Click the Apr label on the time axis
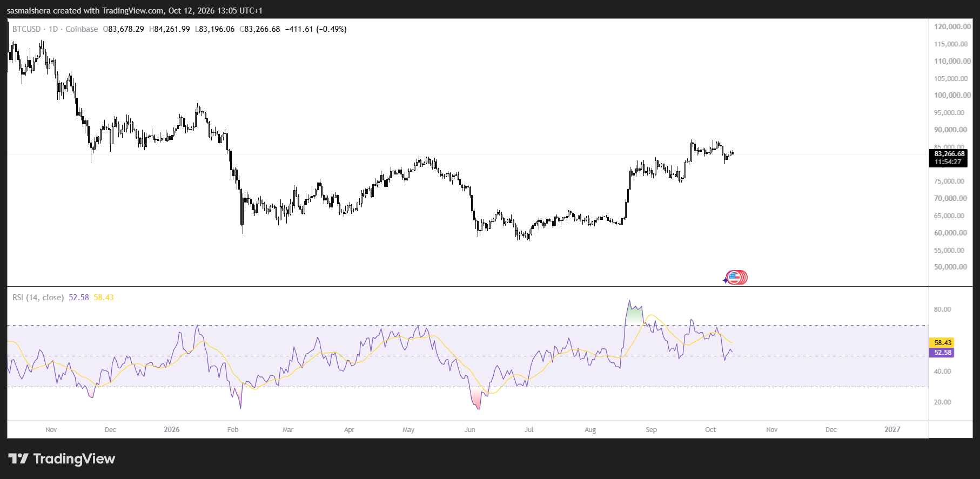The width and height of the screenshot is (980, 479). point(350,430)
